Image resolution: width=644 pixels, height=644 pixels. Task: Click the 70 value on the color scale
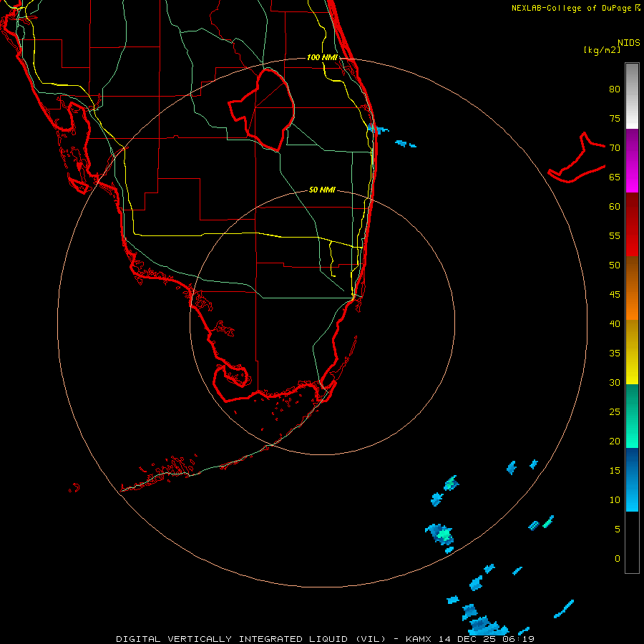pyautogui.click(x=615, y=148)
